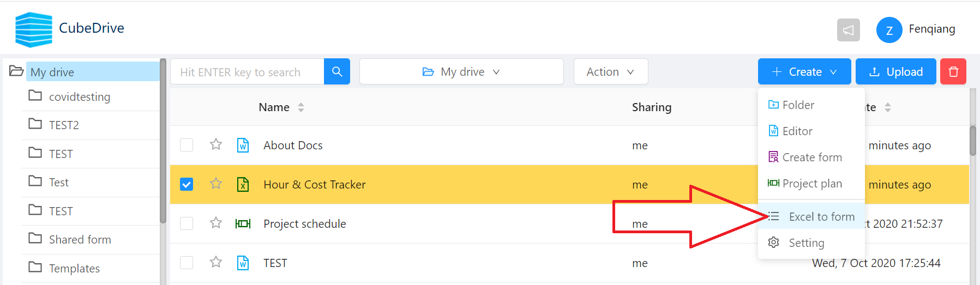This screenshot has height=285, width=980.
Task: Click the Hour & Cost Tracker spreadsheet icon
Action: [x=243, y=184]
